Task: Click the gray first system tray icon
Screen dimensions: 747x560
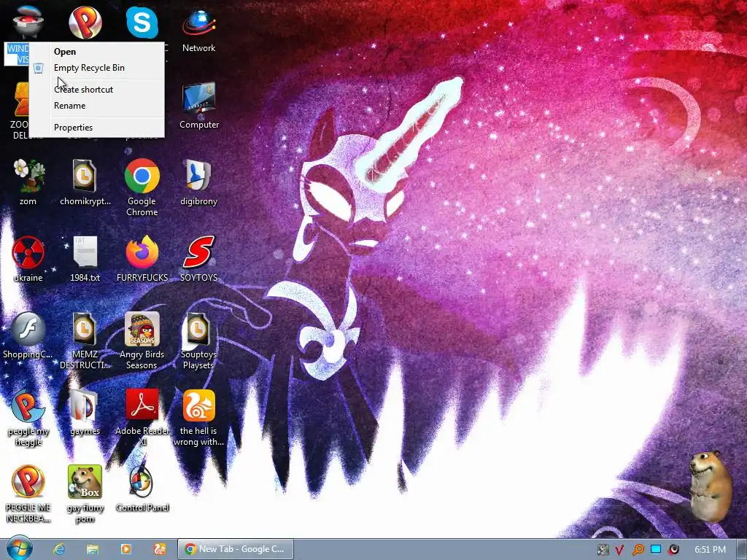Action: (x=603, y=550)
